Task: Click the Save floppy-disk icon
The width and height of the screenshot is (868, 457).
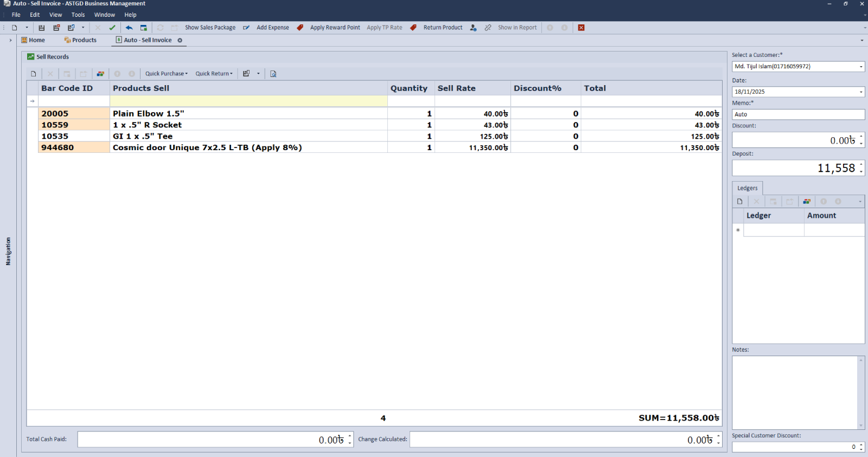Action: click(42, 28)
